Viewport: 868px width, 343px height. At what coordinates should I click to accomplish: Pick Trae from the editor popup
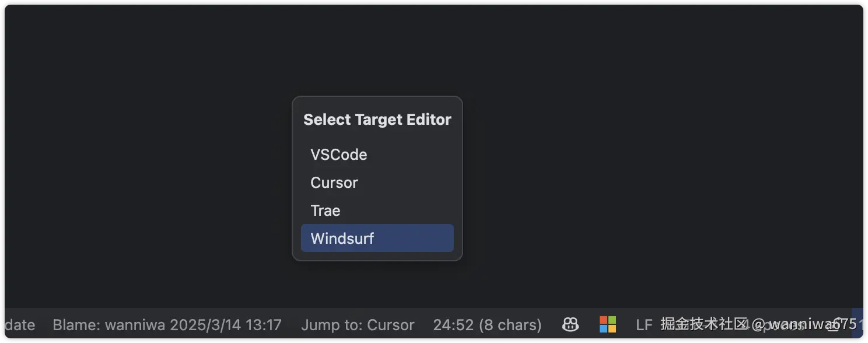325,211
